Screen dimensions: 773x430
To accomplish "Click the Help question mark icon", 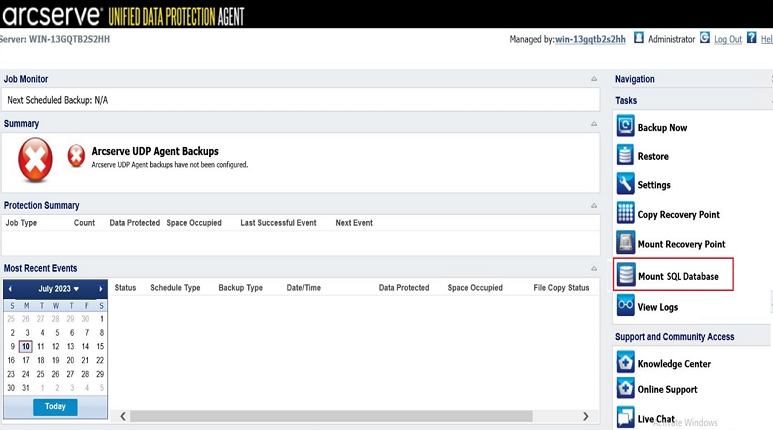I will point(751,37).
